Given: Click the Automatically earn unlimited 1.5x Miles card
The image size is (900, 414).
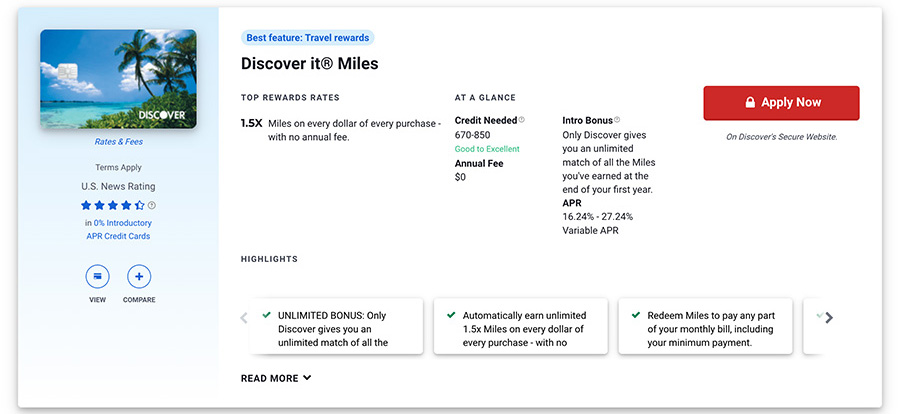Looking at the screenshot, I should pyautogui.click(x=521, y=326).
